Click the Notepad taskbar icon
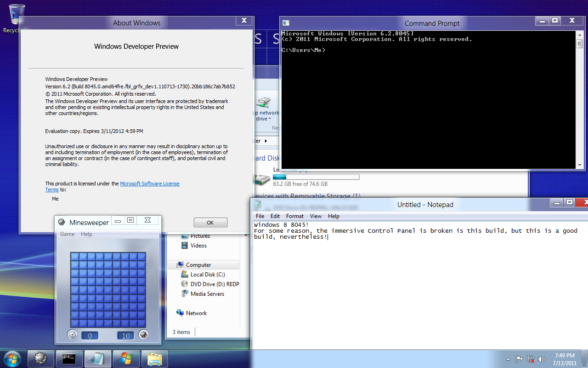 pyautogui.click(x=98, y=358)
